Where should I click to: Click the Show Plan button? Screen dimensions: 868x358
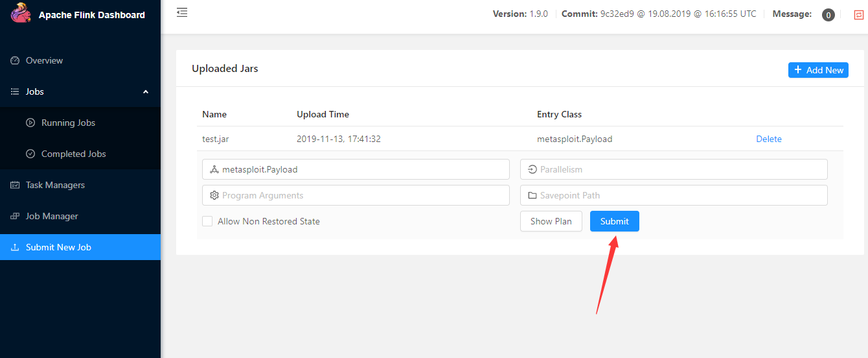click(551, 221)
